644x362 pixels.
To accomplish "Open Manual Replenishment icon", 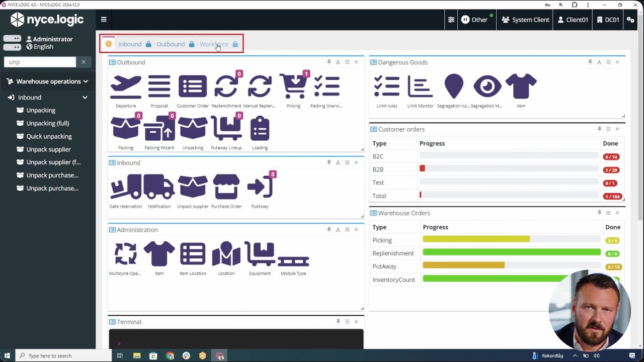I will tap(260, 86).
